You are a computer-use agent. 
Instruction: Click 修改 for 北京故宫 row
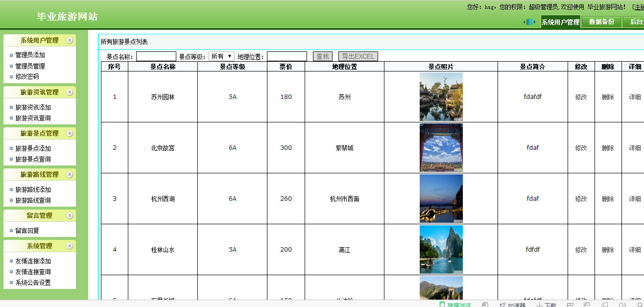[581, 148]
